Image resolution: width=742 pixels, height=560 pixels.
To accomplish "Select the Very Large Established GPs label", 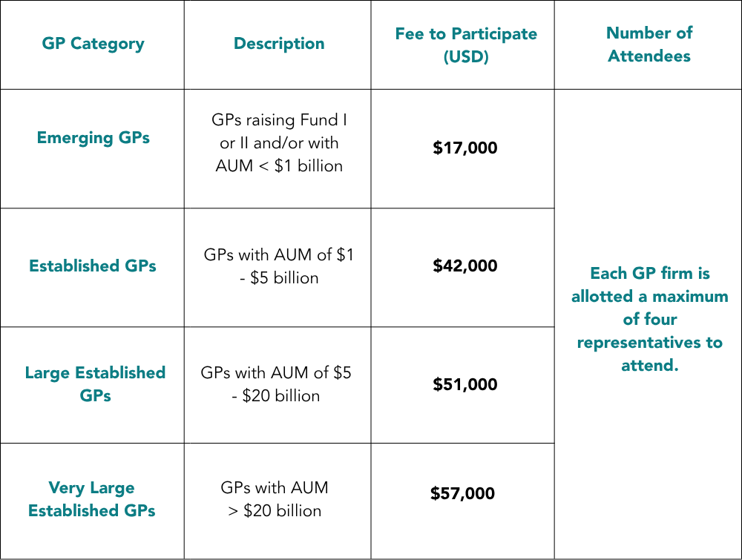I will click(92, 499).
